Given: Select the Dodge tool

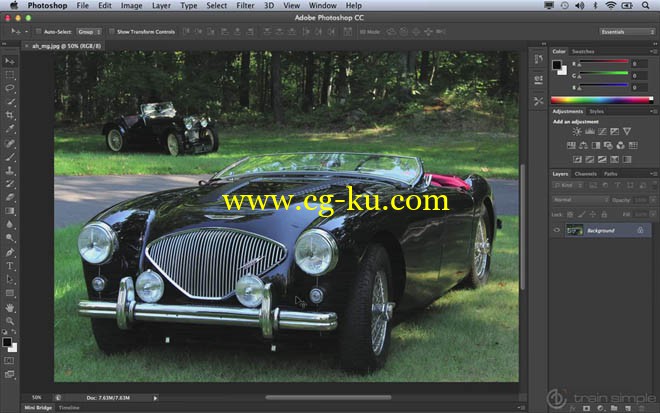Looking at the screenshot, I should [x=10, y=238].
